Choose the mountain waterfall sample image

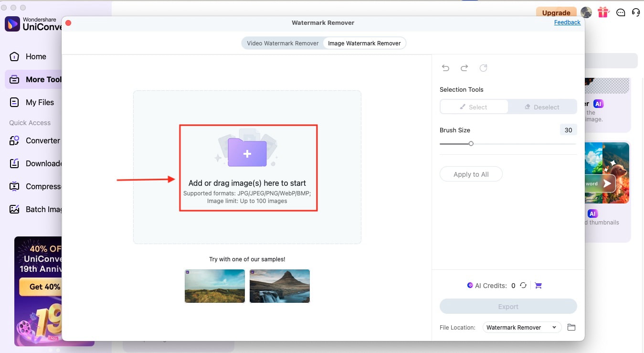coord(280,286)
